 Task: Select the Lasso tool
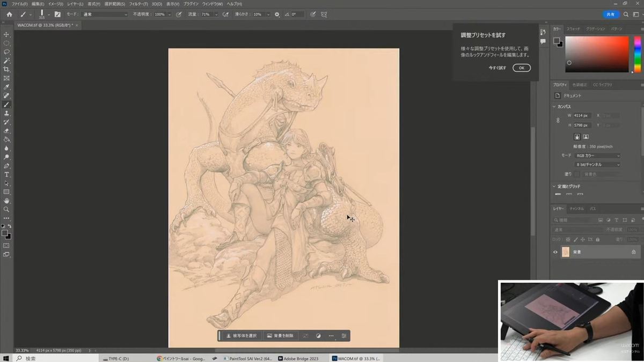pos(6,52)
